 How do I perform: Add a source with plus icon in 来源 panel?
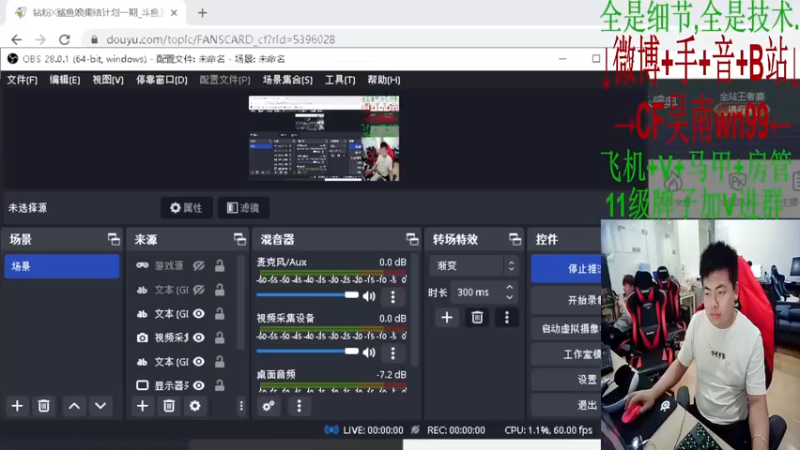[x=142, y=406]
